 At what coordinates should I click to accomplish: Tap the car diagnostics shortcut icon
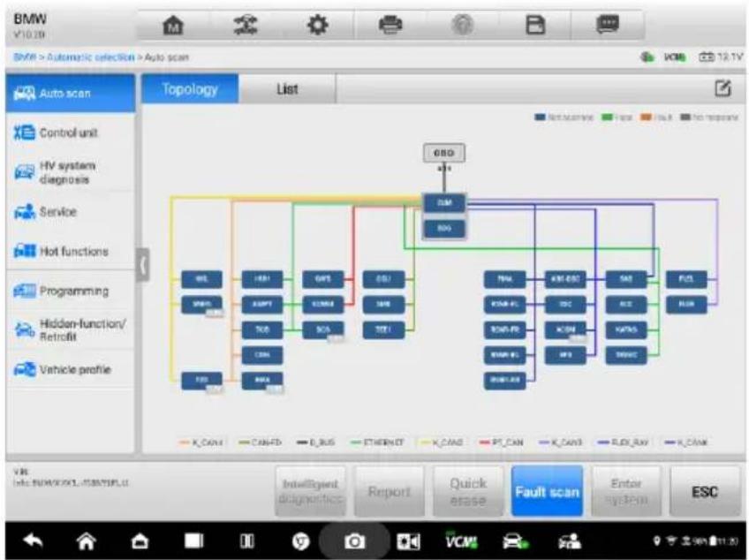pos(515,541)
